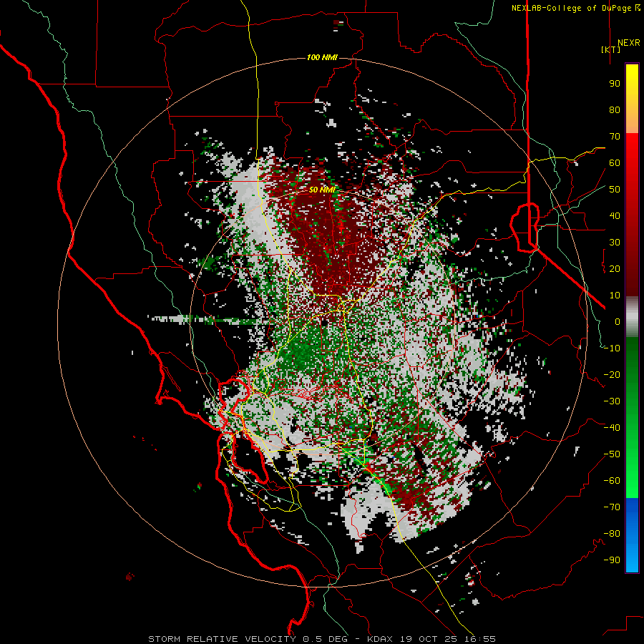Click the 80 value on velocity scale
Screen dimensions: 644x644
pyautogui.click(x=615, y=110)
